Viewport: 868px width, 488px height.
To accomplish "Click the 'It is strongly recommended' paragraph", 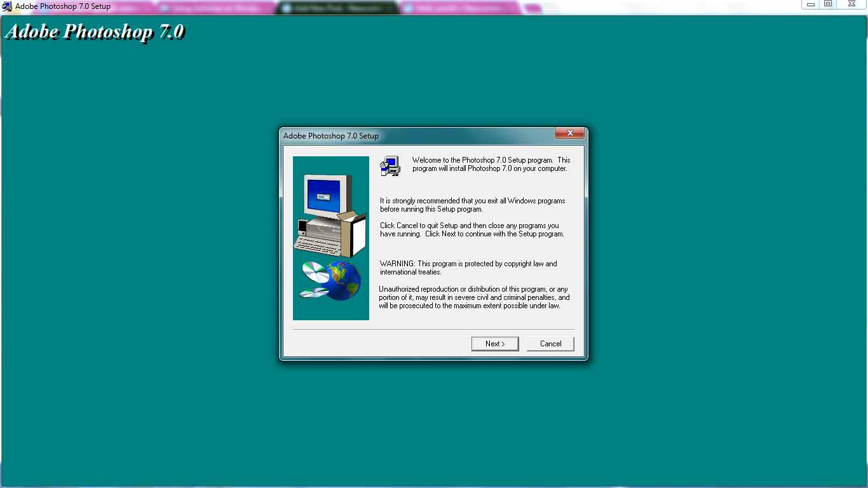I will [473, 205].
